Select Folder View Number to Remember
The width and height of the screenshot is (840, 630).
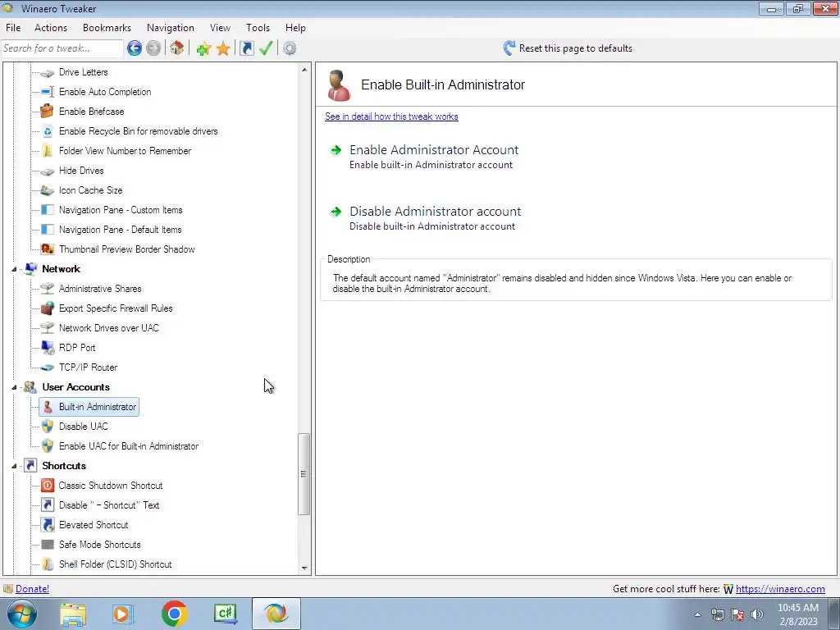click(125, 151)
